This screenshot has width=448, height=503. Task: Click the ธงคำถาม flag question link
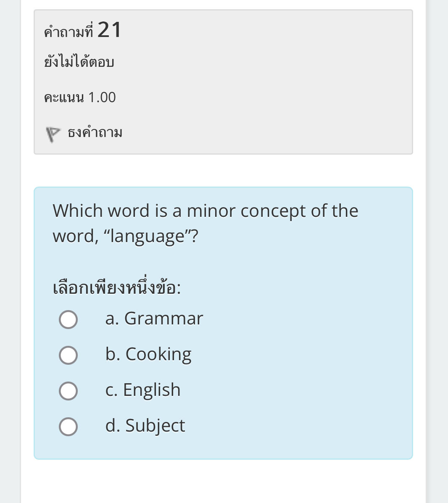point(95,132)
